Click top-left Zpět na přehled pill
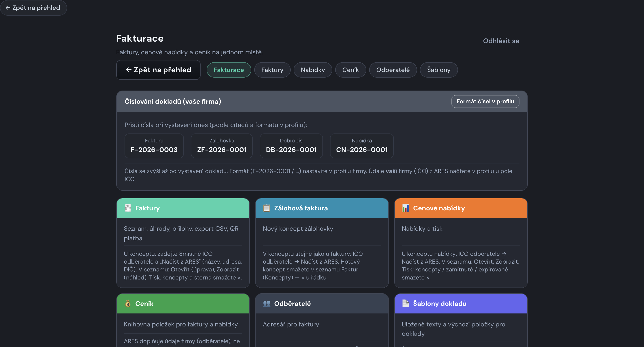Screen dimensions: 644x347 [x=33, y=8]
